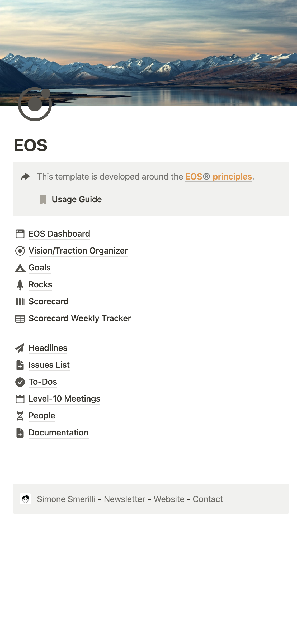Viewport: 297px width, 644px height.
Task: Click the barcode icon beside Scorecard
Action: click(20, 302)
